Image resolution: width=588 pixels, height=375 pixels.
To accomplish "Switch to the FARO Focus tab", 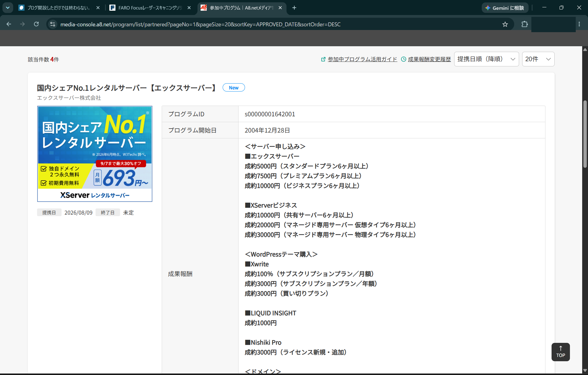I will (150, 8).
